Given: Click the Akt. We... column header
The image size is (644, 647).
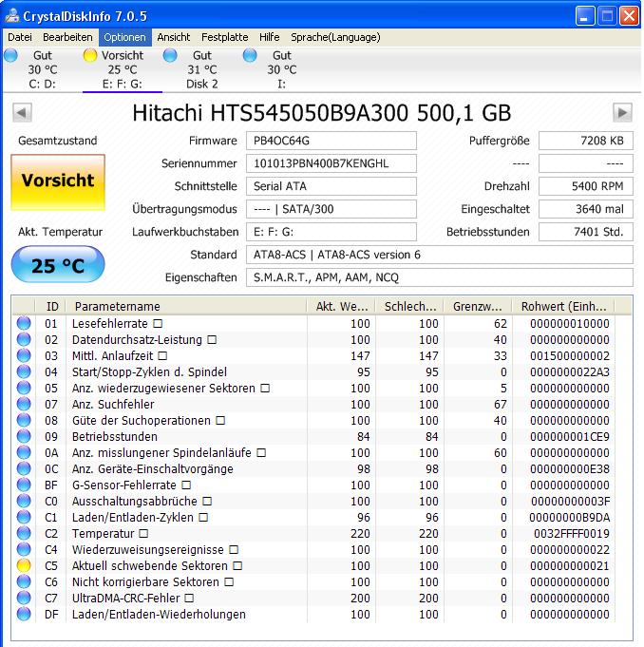Looking at the screenshot, I should (341, 307).
